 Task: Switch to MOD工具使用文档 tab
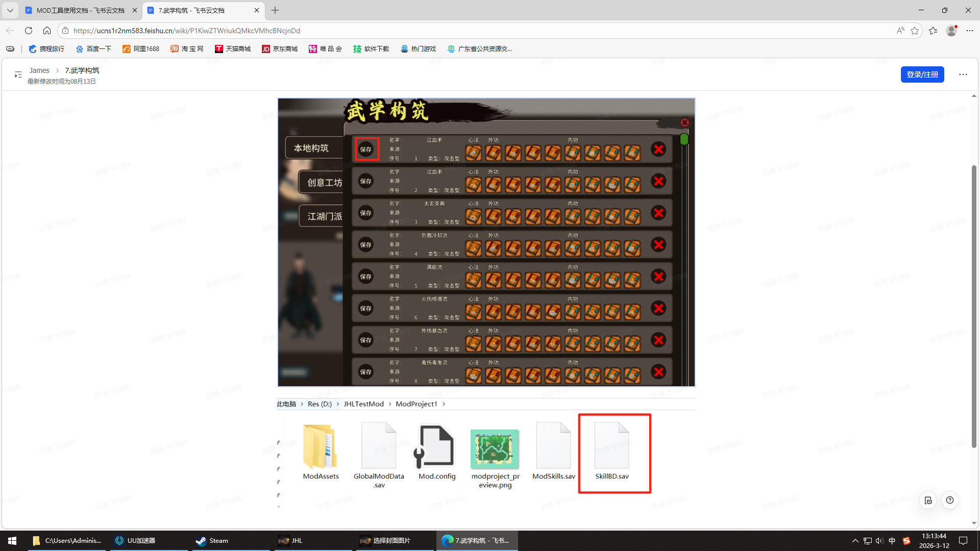(81, 10)
